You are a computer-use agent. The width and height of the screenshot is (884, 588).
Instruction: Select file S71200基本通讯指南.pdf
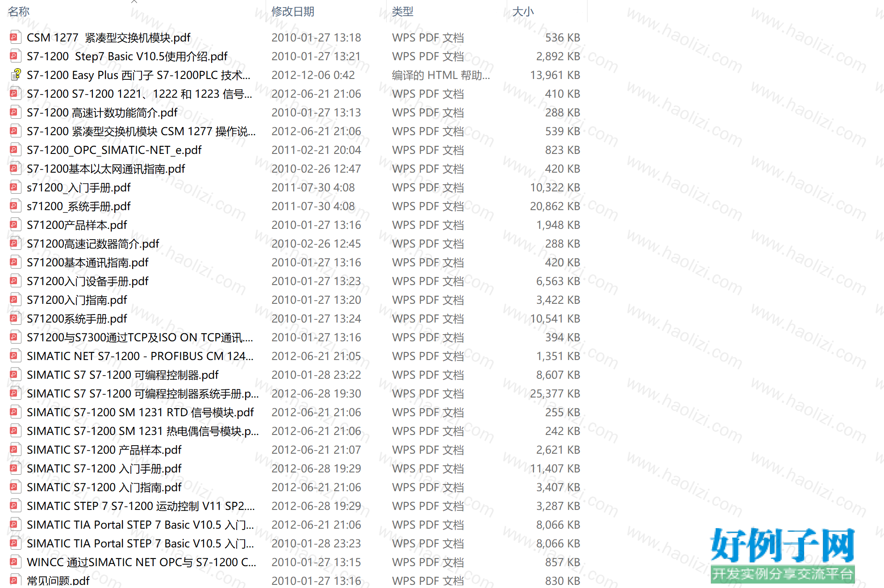(x=88, y=262)
